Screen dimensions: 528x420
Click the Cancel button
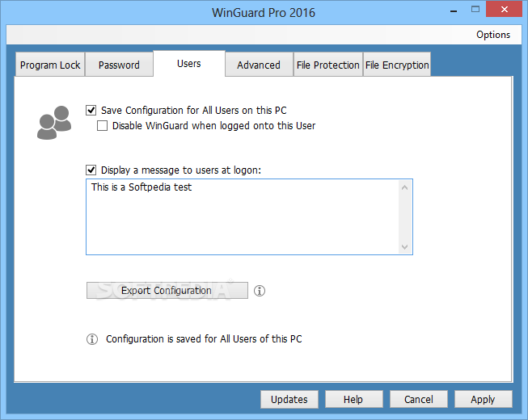(x=419, y=400)
